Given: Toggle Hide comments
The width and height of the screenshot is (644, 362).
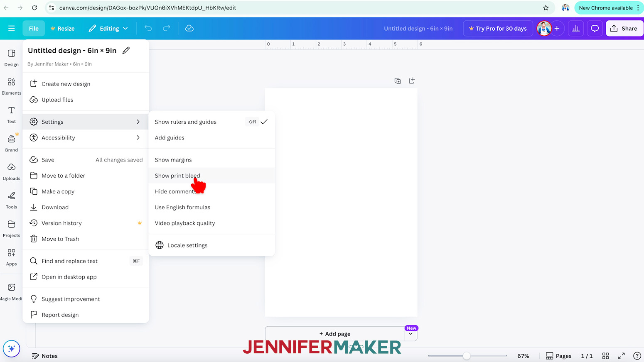Looking at the screenshot, I should click(211, 191).
